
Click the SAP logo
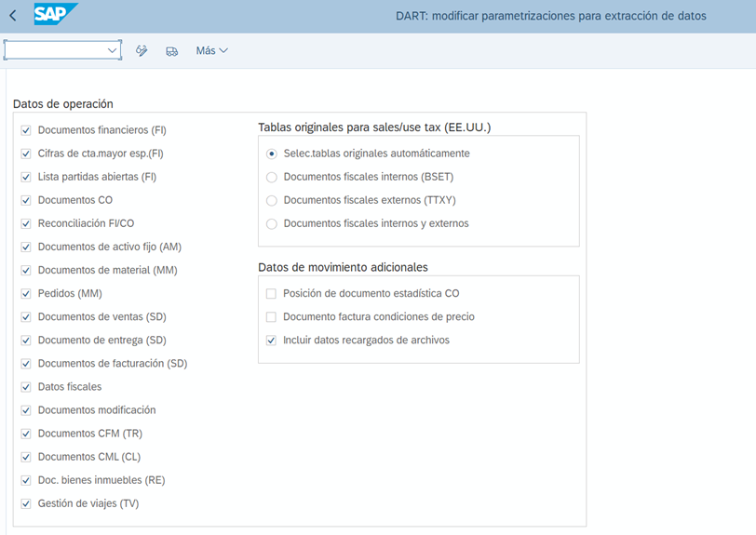(x=55, y=15)
